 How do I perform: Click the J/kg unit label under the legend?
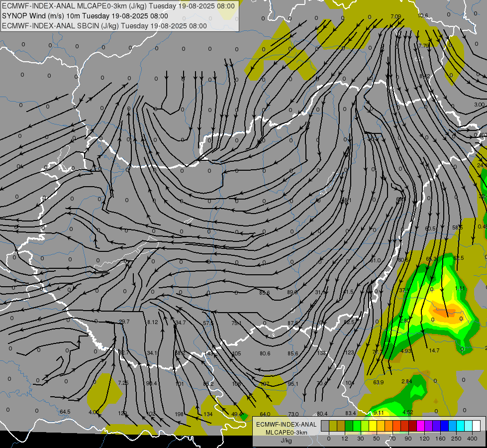(287, 440)
